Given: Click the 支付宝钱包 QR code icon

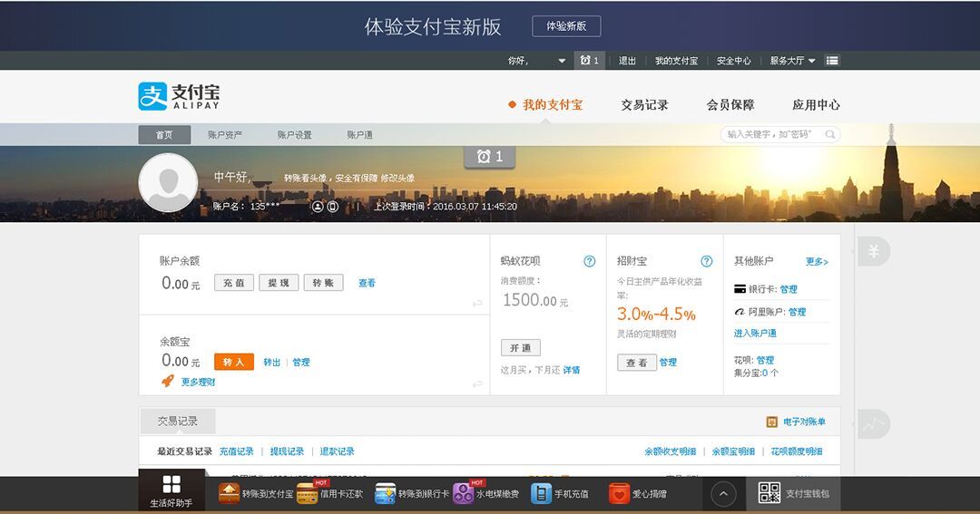Looking at the screenshot, I should click(x=769, y=493).
